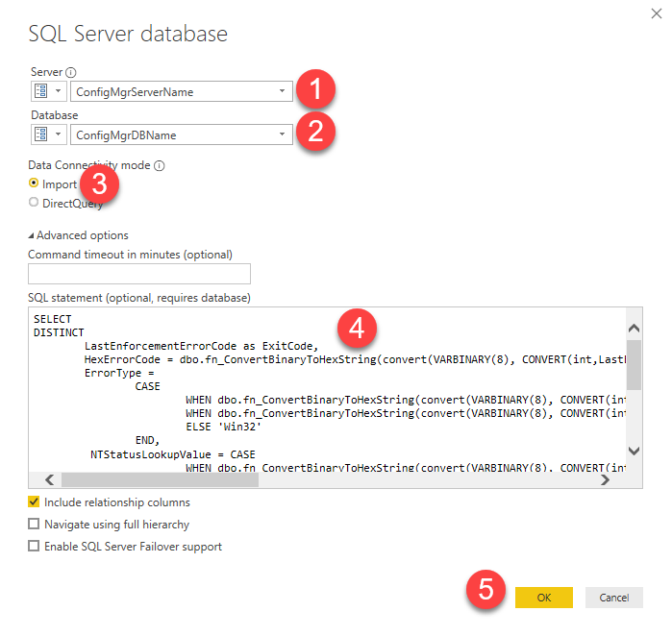Click the Database parameter type icon
This screenshot has height=636, width=672.
41,135
